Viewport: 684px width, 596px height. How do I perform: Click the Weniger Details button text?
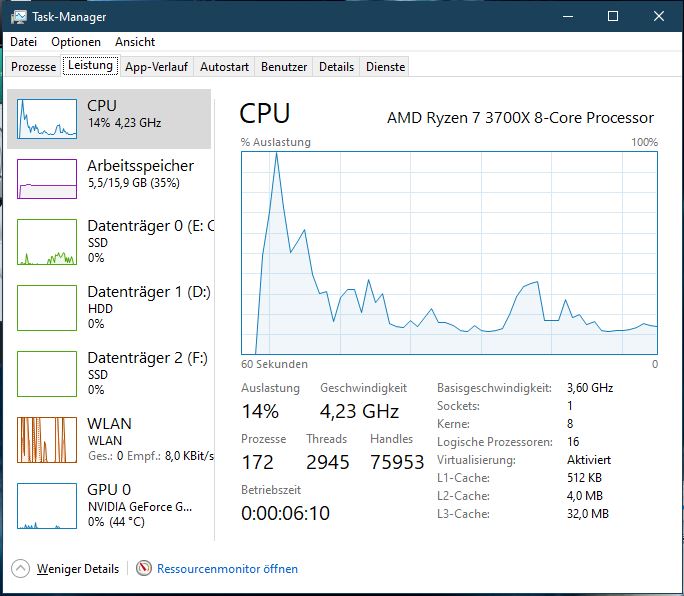click(x=78, y=569)
